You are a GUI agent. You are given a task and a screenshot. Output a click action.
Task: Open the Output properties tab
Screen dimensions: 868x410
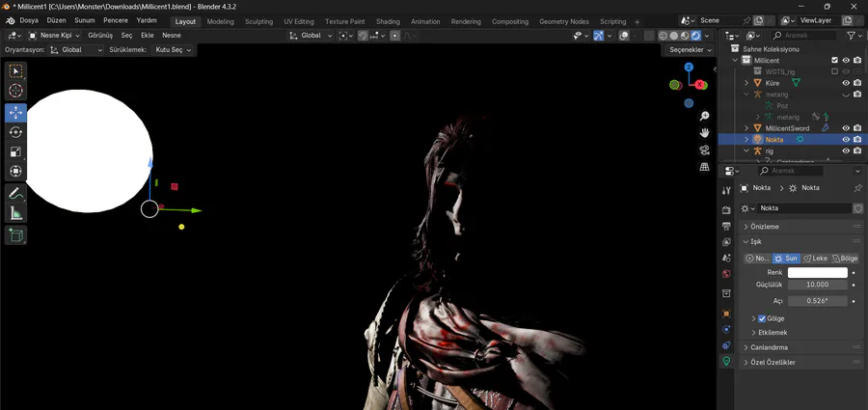click(x=726, y=226)
